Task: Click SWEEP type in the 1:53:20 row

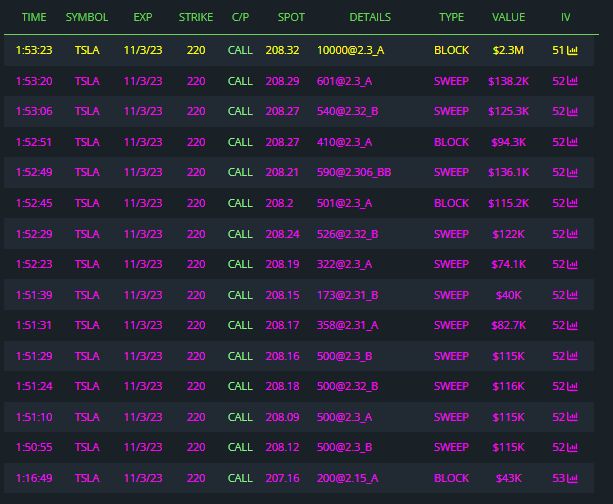Action: (451, 81)
